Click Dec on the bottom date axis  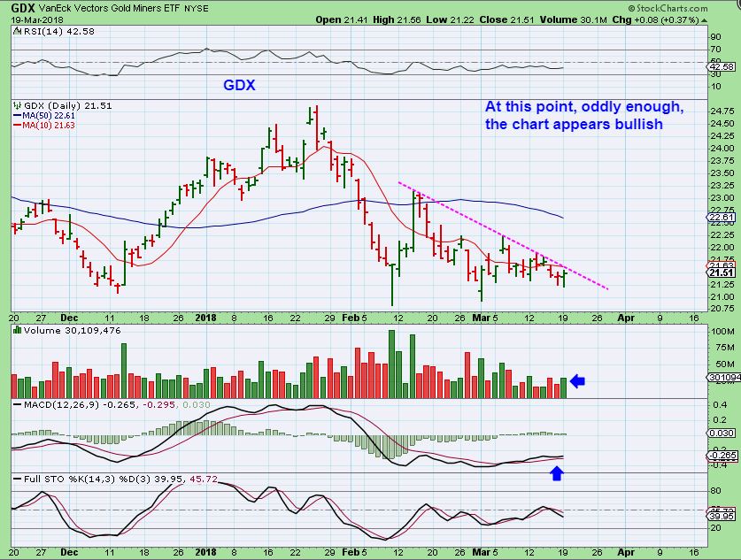[69, 552]
